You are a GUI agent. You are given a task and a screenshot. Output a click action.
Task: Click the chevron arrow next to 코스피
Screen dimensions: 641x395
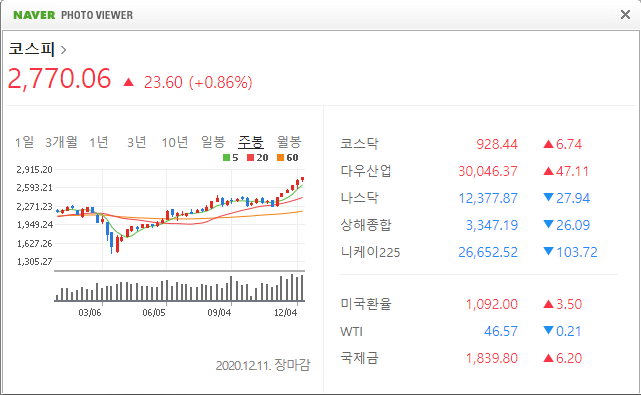click(x=63, y=50)
